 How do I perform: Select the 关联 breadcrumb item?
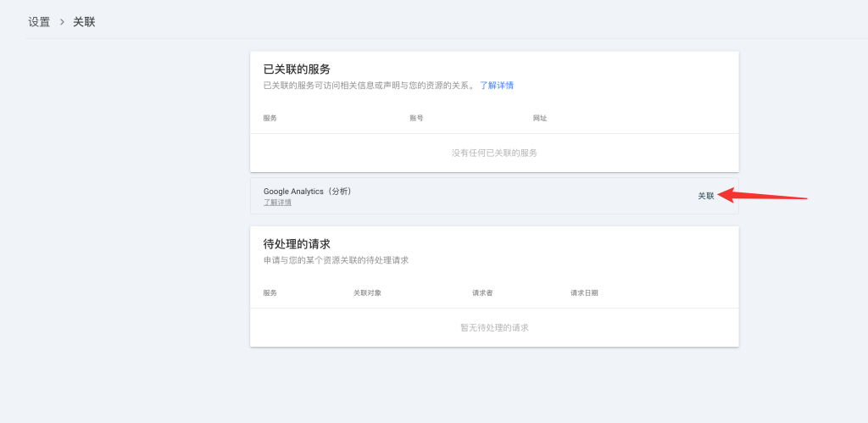84,22
